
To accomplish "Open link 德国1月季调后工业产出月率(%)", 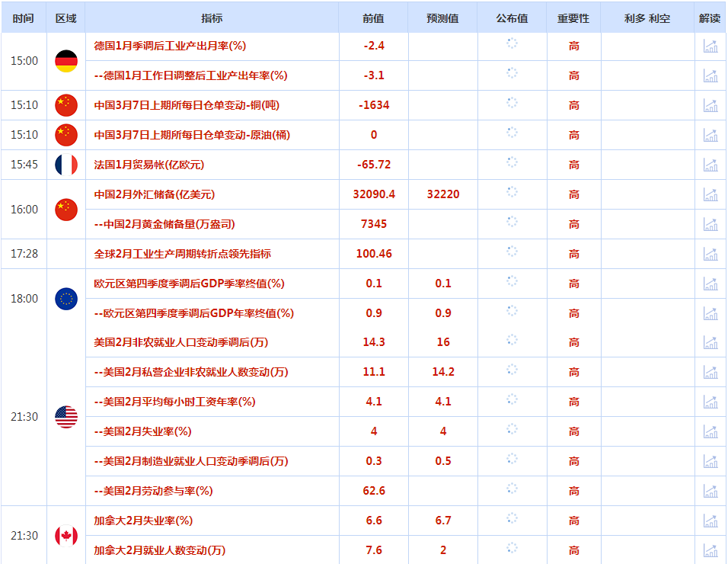I will 170,46.
